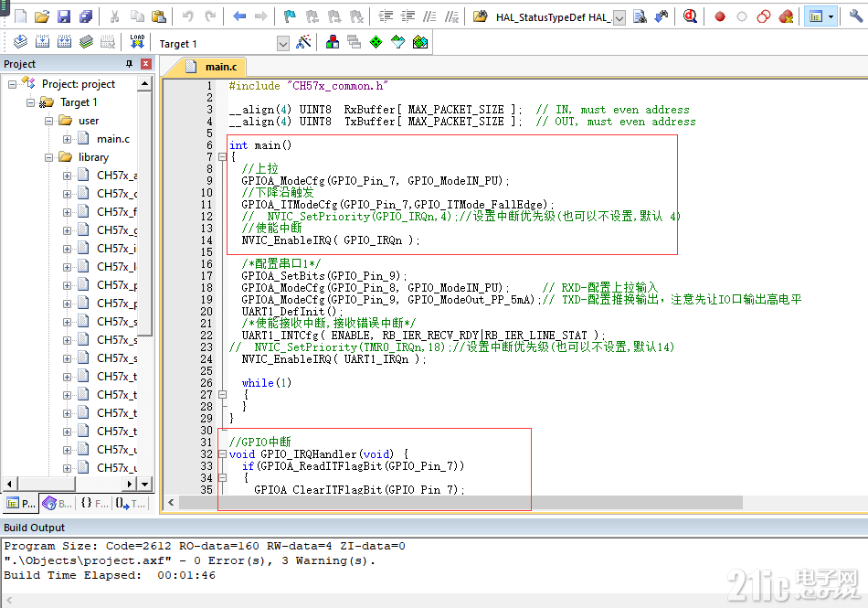Screen dimensions: 868x608
Task: Expand the main.c tree entry
Action: point(67,139)
